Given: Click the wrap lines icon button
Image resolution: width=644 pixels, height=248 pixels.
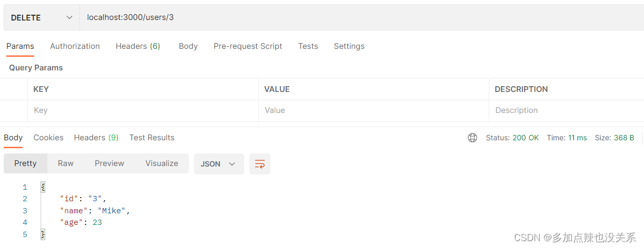Looking at the screenshot, I should point(260,164).
